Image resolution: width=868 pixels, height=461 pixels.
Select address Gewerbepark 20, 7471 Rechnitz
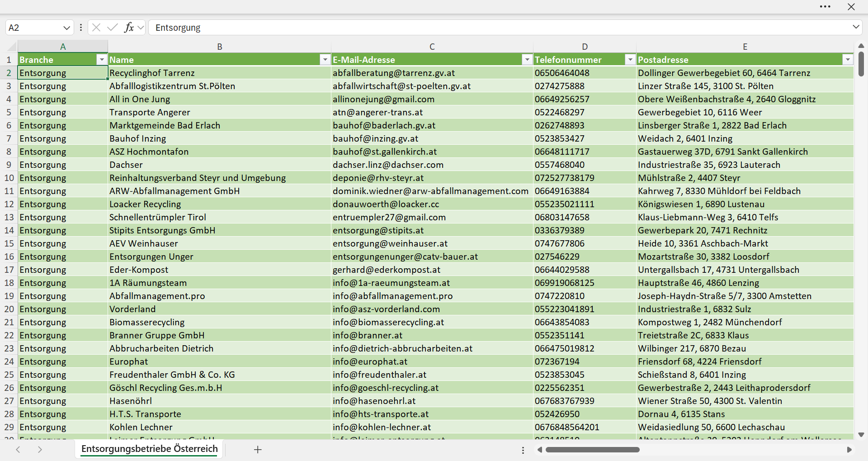pos(745,230)
